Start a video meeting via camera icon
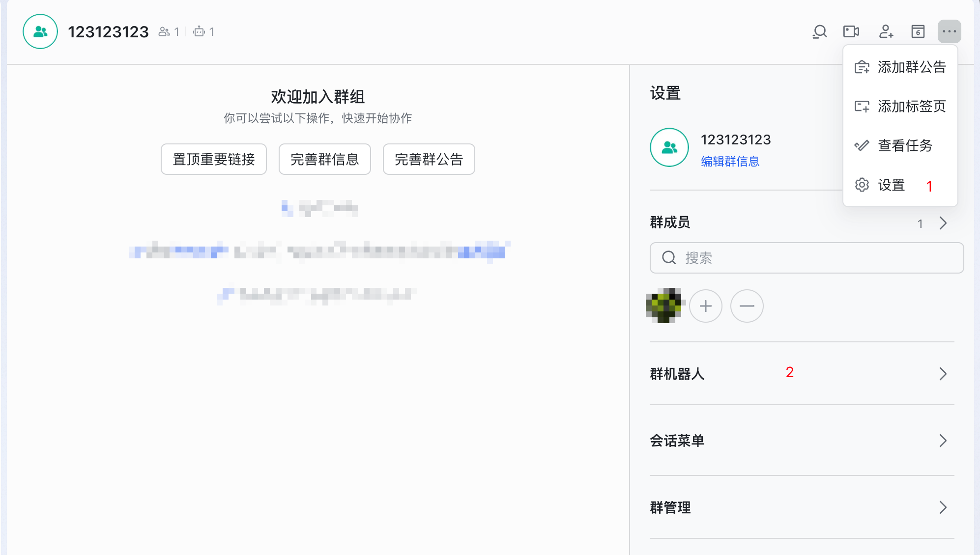The width and height of the screenshot is (980, 555). (x=851, y=32)
